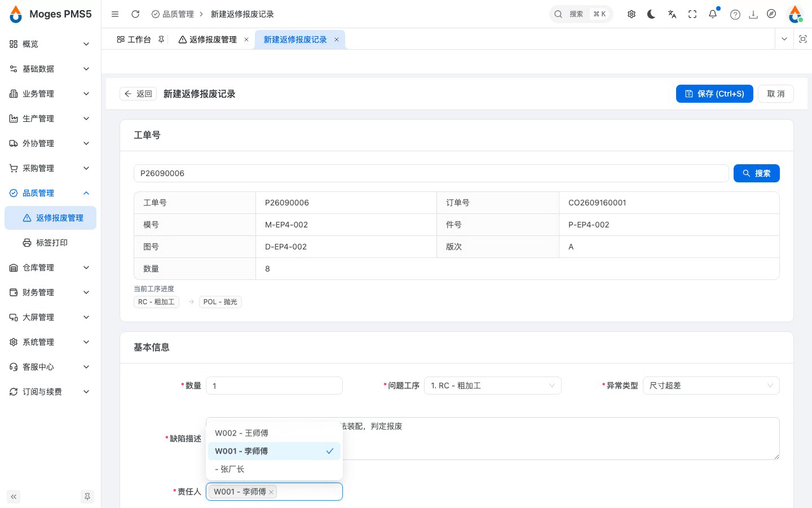Switch to dark mode with moon icon
Viewport: 812px width, 508px height.
[652, 14]
